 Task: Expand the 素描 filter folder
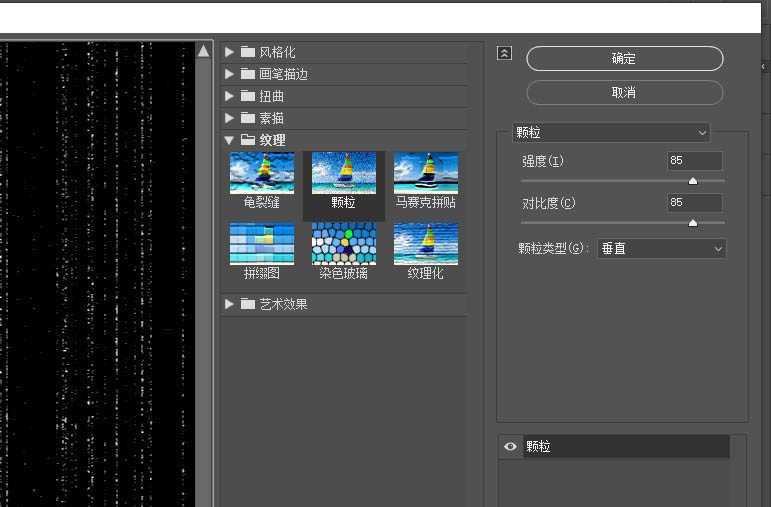point(229,118)
